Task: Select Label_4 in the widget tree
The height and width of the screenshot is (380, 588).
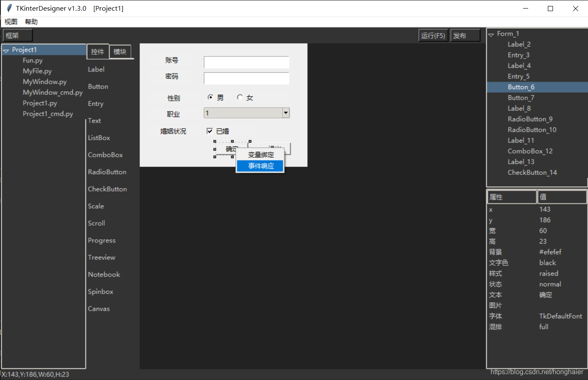Action: [519, 66]
